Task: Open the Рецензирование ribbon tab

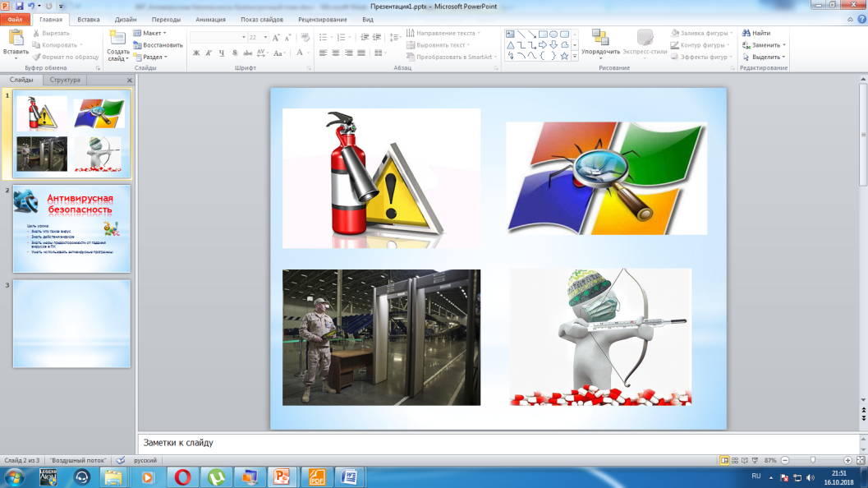Action: click(323, 20)
